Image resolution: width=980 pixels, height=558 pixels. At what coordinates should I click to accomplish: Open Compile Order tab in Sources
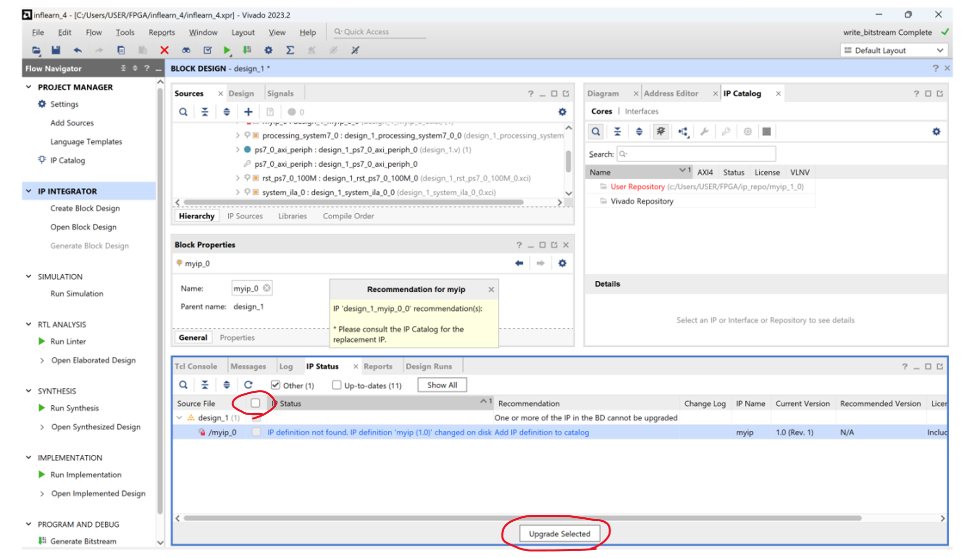(x=348, y=216)
